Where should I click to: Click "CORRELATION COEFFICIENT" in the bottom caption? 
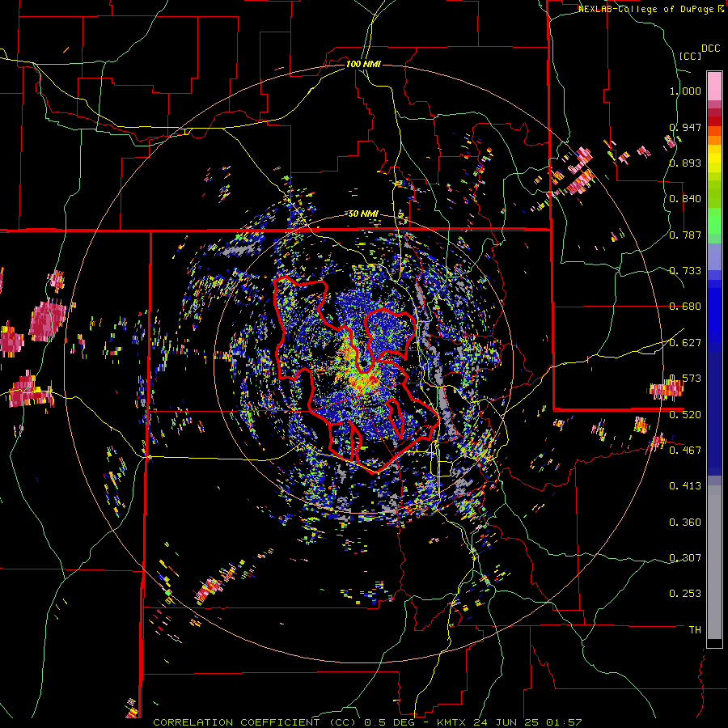point(236,722)
